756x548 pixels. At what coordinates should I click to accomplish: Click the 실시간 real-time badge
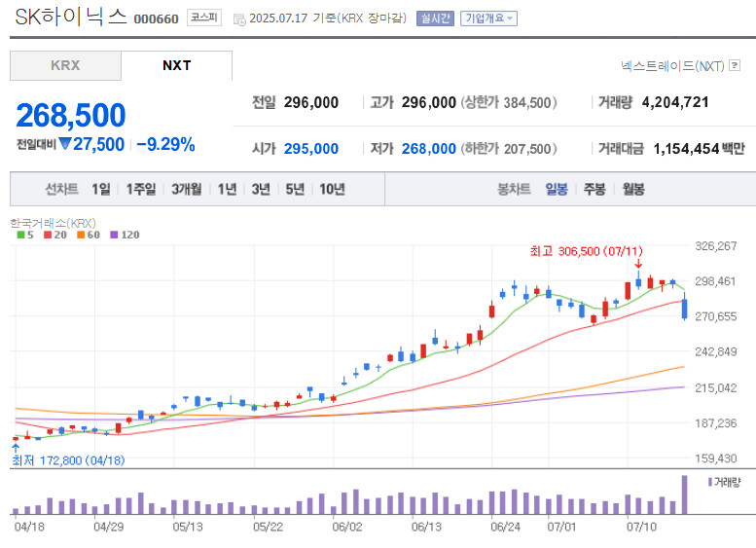[x=434, y=18]
